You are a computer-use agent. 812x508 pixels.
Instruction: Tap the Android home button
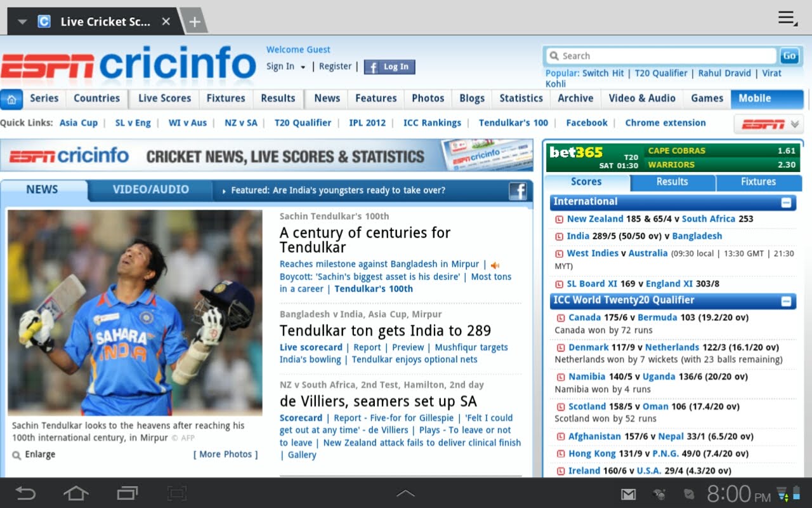76,493
